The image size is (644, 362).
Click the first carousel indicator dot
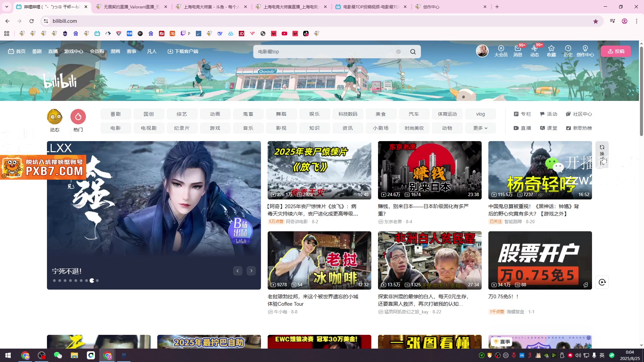[x=54, y=281]
